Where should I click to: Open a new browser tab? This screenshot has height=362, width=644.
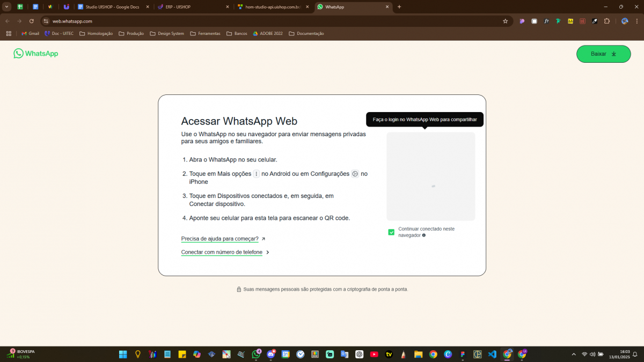(x=399, y=7)
